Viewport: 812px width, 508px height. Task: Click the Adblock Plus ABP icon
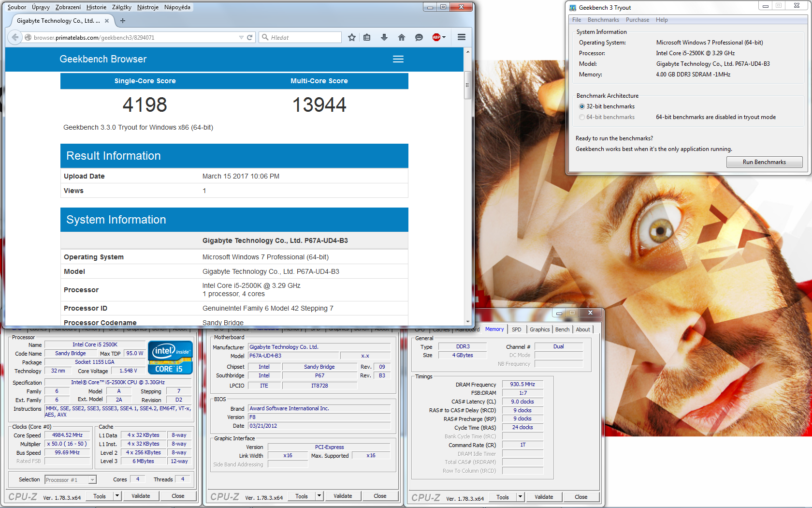click(x=436, y=37)
